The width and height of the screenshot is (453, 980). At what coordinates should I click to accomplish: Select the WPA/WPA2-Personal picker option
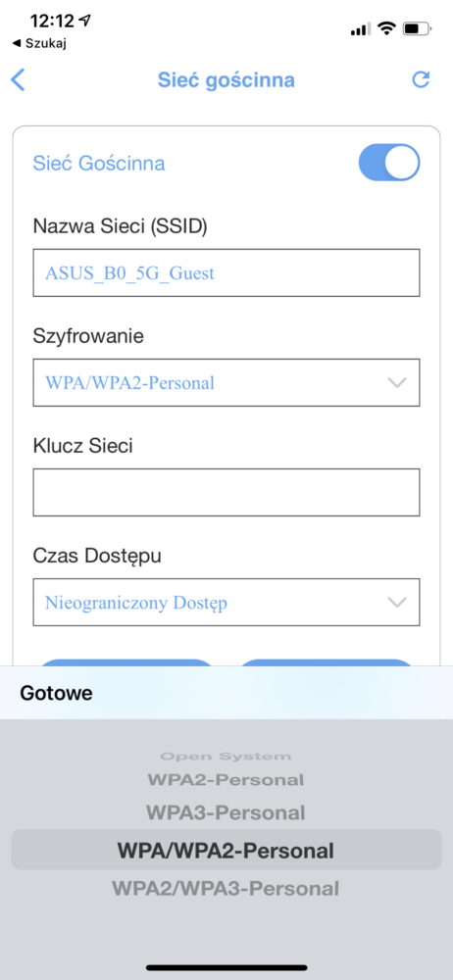click(x=226, y=850)
